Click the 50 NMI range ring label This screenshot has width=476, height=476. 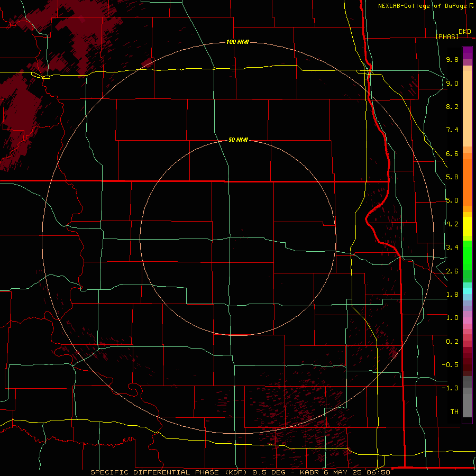[238, 140]
